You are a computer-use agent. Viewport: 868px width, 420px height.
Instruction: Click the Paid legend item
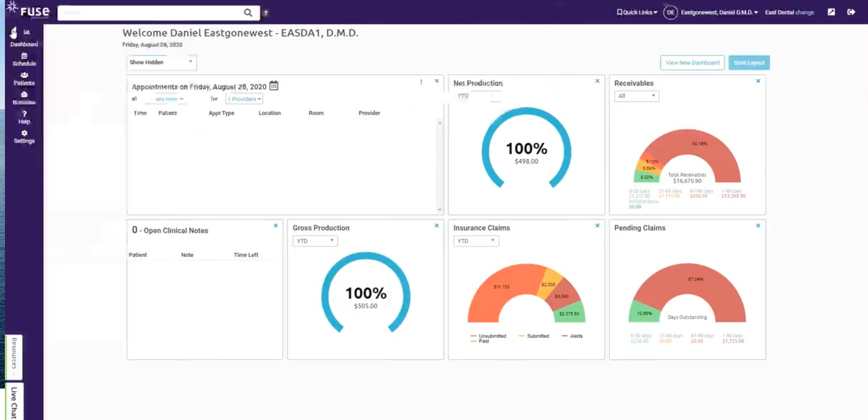coord(480,341)
